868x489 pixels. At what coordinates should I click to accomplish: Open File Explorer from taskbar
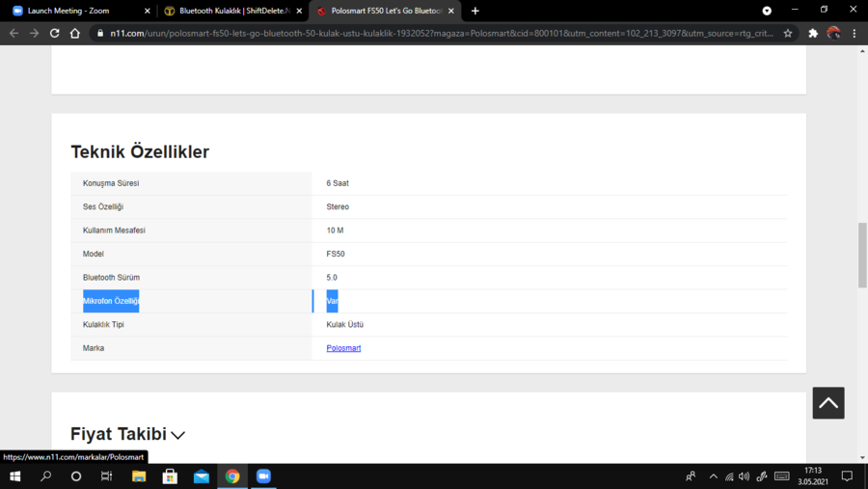[138, 476]
